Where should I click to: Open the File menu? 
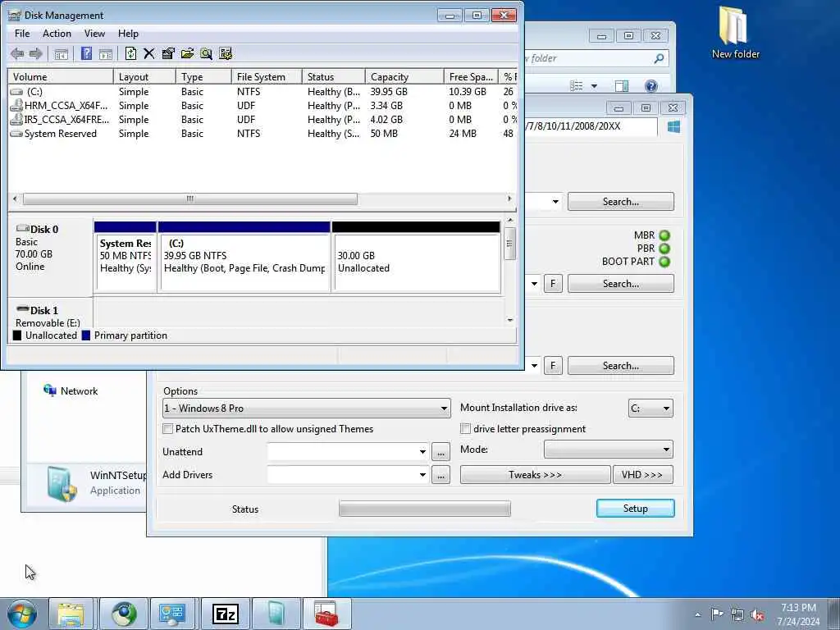pos(22,34)
